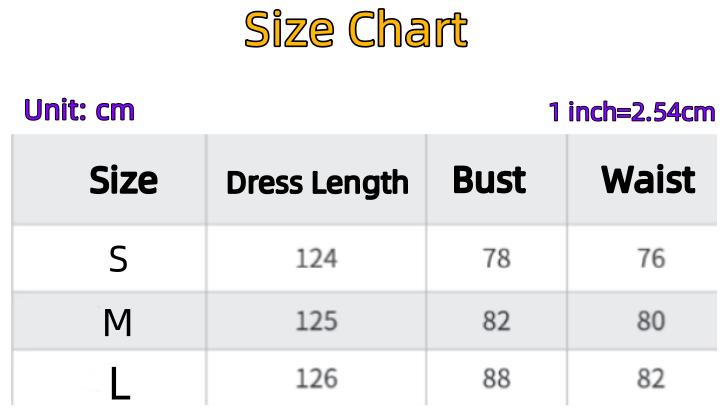Click the word Chart in the orange title
This screenshot has width=723, height=409.
pos(408,30)
